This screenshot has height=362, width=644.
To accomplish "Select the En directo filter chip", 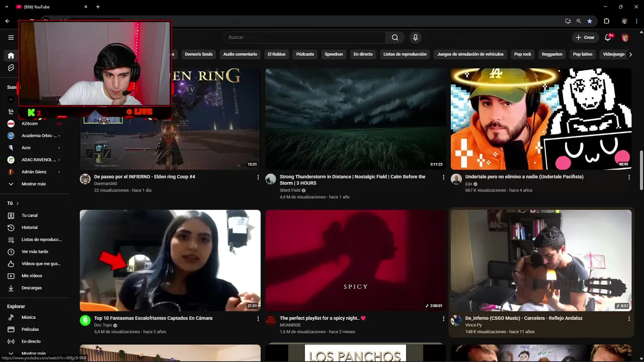I will coord(363,54).
